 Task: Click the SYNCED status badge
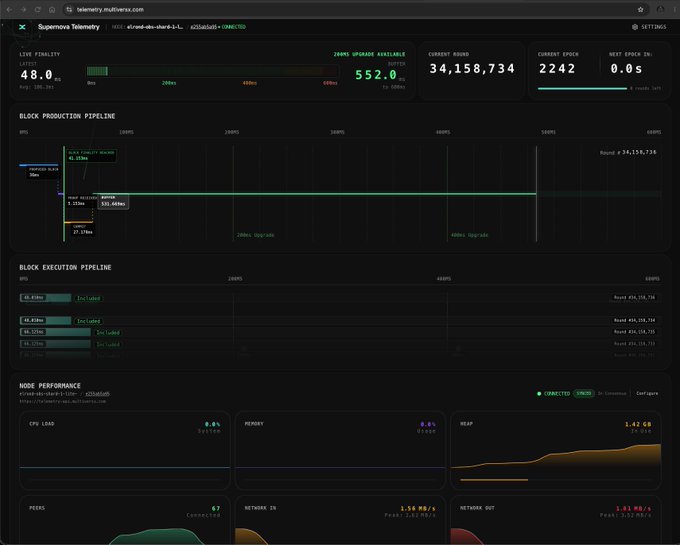(583, 393)
